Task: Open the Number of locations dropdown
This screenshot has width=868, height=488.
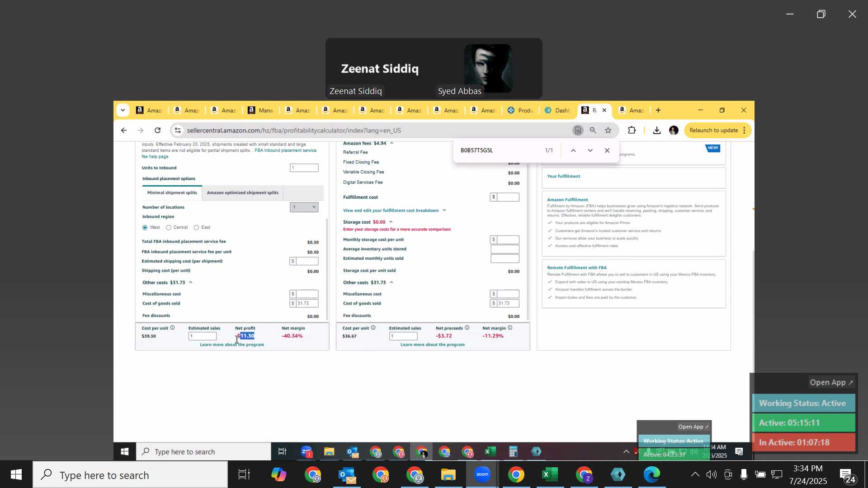Action: click(x=304, y=207)
